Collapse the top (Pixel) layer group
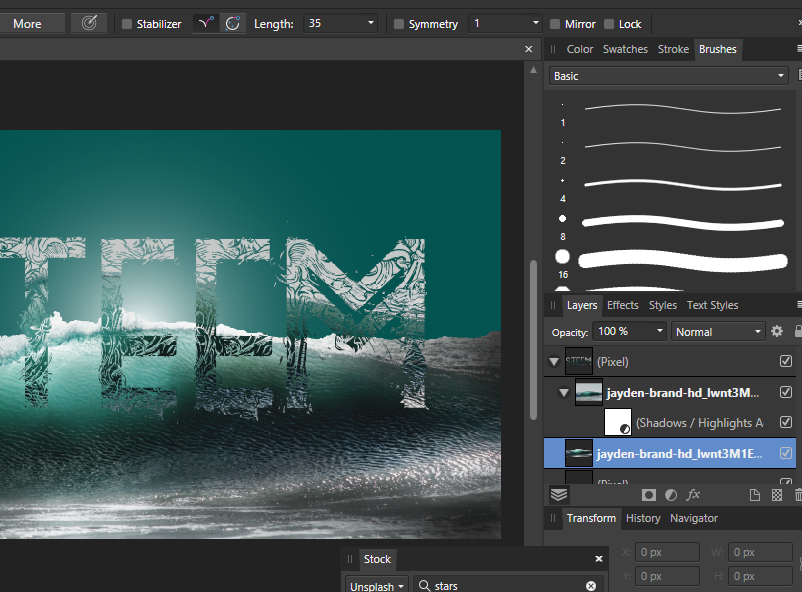Screen dimensions: 802x592 (554, 362)
